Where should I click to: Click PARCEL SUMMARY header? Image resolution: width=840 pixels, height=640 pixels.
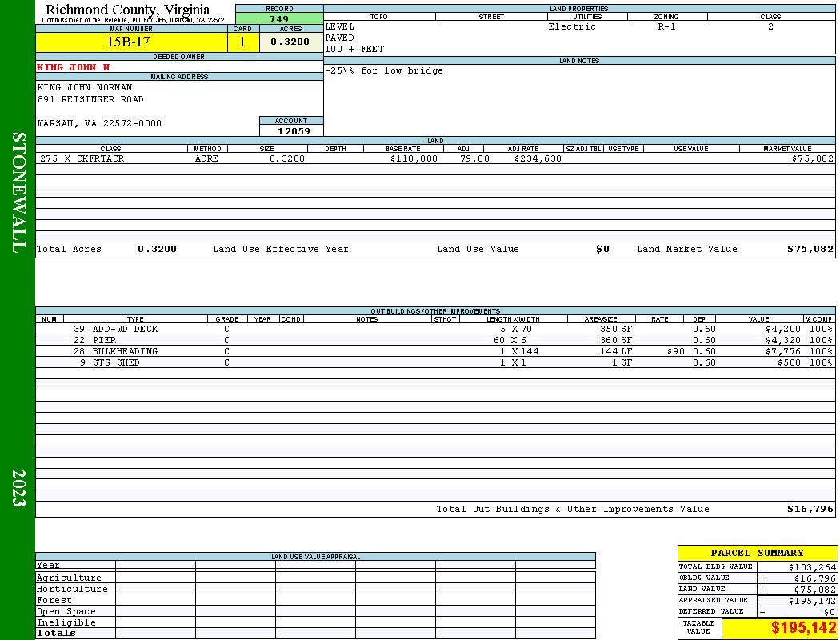pyautogui.click(x=757, y=554)
